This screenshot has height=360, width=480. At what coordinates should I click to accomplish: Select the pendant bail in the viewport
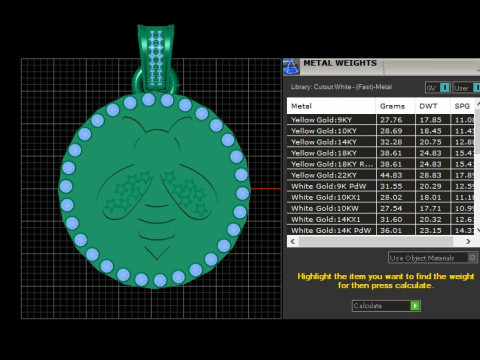[155, 57]
